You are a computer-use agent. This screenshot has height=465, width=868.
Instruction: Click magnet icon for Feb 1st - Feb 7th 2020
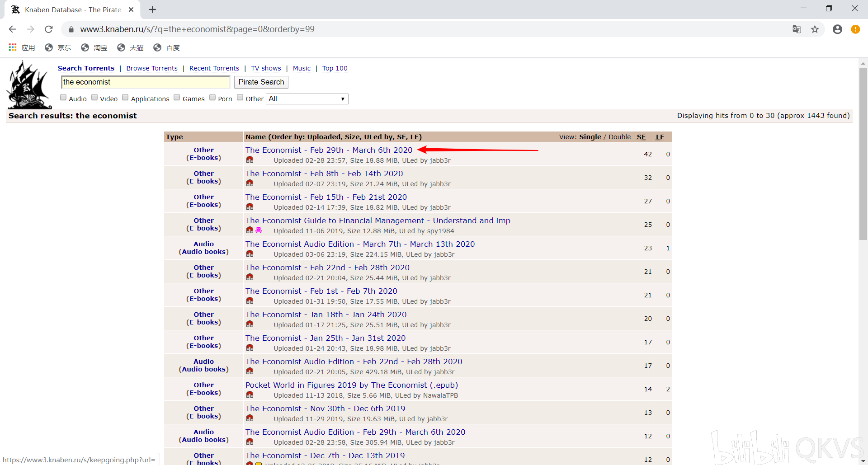tap(250, 301)
